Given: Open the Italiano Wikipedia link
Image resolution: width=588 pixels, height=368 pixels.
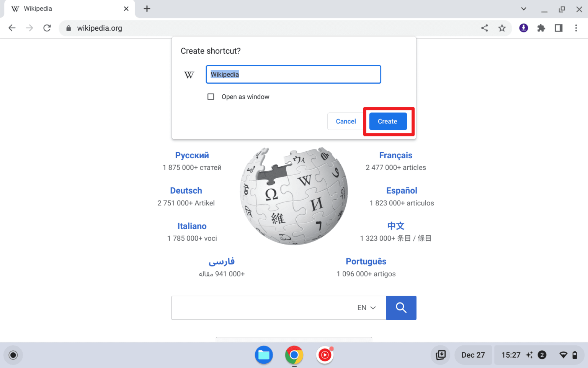Looking at the screenshot, I should [x=192, y=226].
